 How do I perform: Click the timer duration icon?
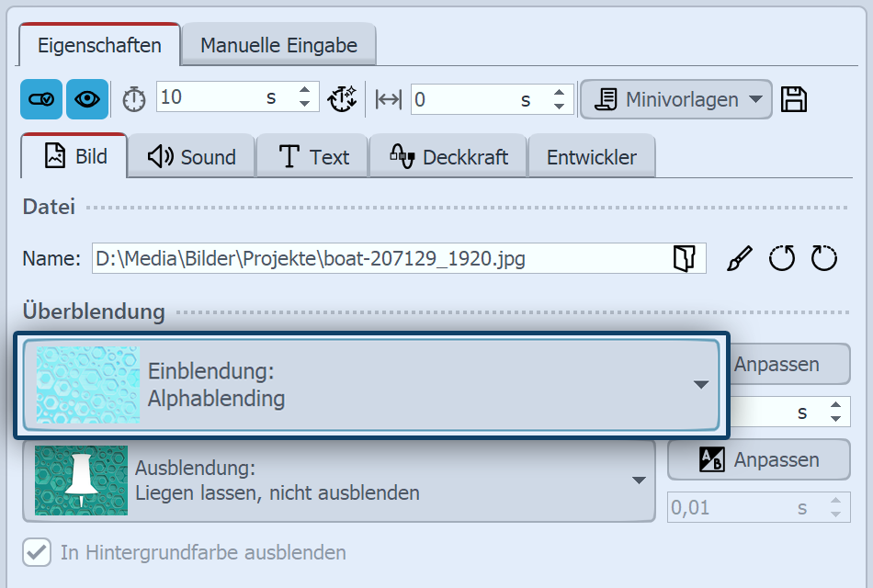tap(133, 99)
